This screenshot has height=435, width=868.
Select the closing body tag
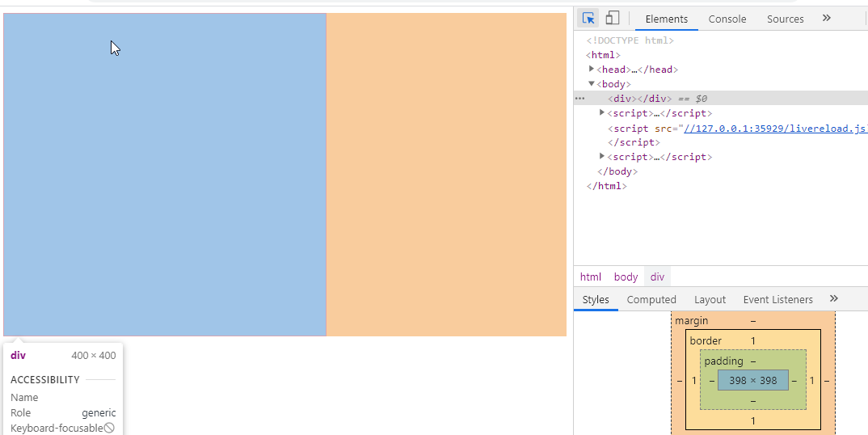[x=617, y=171]
